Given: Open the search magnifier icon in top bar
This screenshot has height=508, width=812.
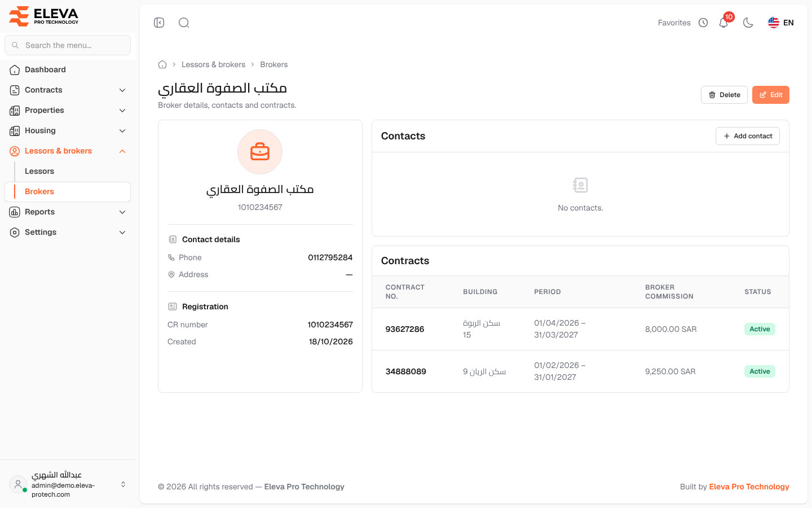Looking at the screenshot, I should tap(184, 23).
